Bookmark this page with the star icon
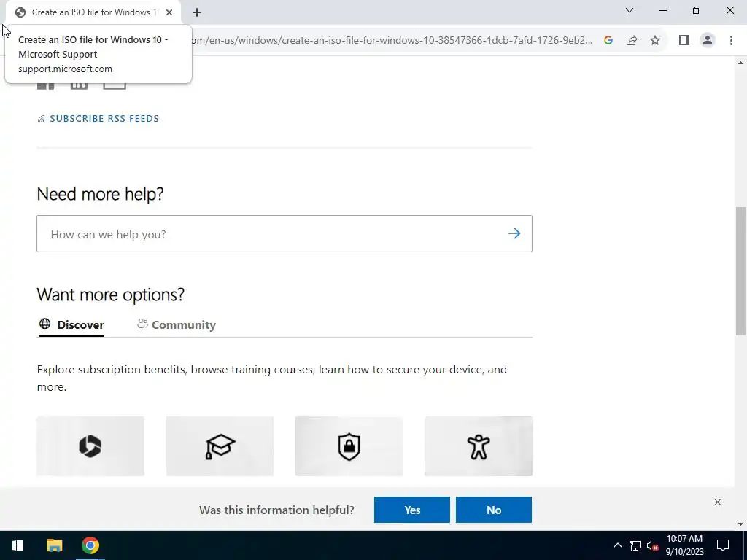747x560 pixels. tap(655, 41)
